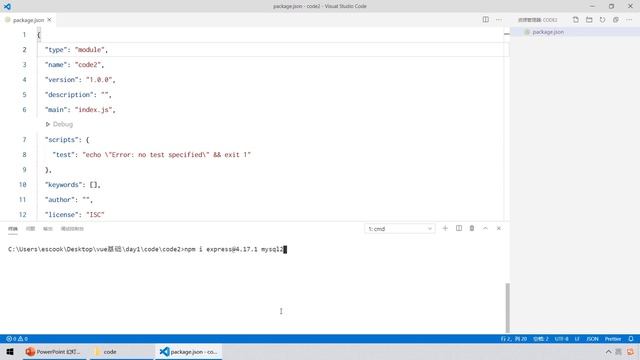The height and width of the screenshot is (360, 640).
Task: Click "1.0.0" version value
Action: click(99, 80)
